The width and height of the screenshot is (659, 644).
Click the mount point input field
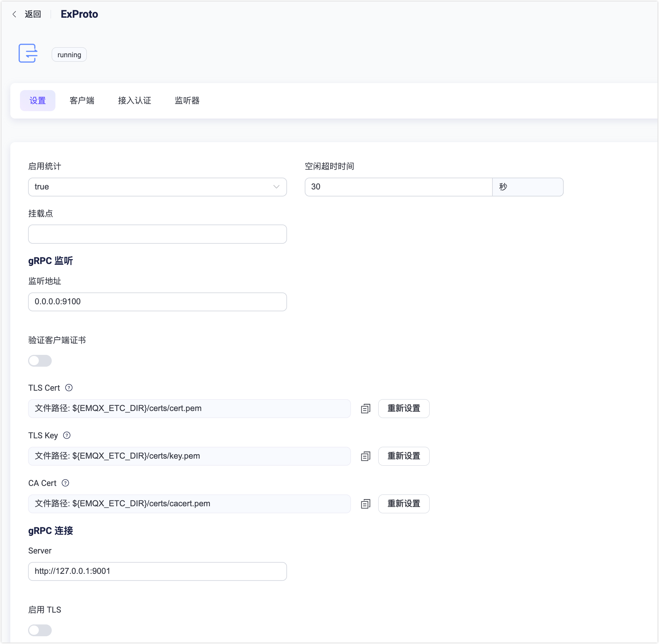coord(157,234)
